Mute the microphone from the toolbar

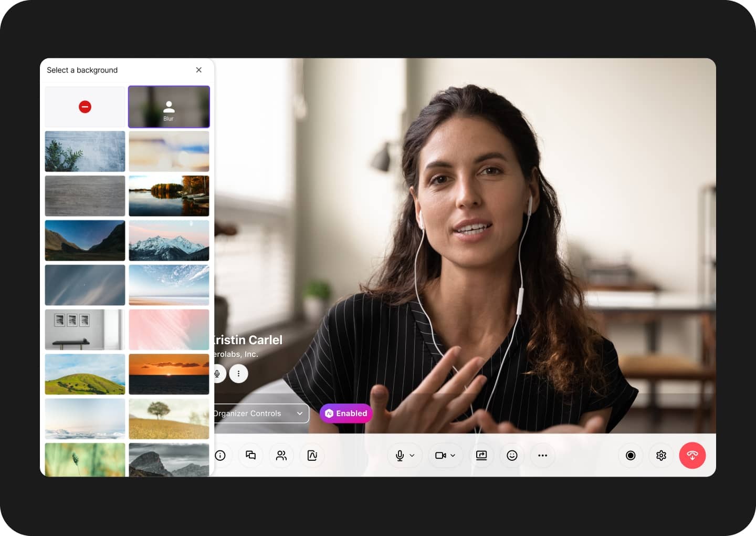(400, 456)
